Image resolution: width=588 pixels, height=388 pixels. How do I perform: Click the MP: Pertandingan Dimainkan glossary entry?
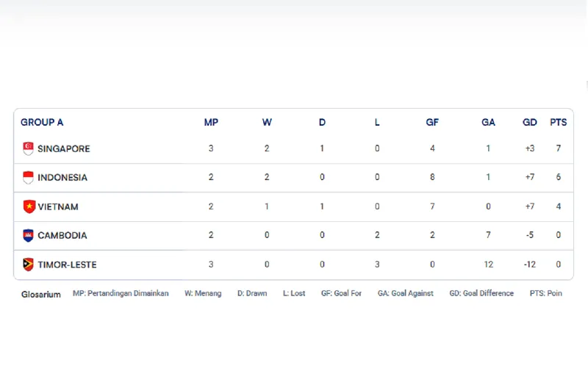click(x=121, y=293)
